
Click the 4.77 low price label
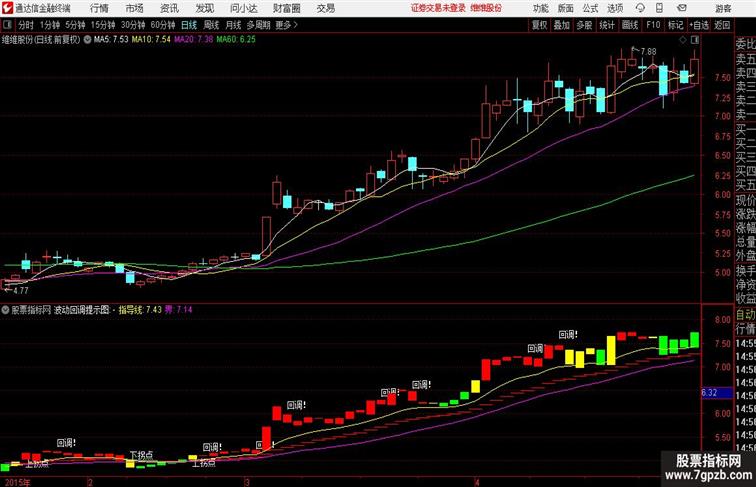(x=21, y=290)
